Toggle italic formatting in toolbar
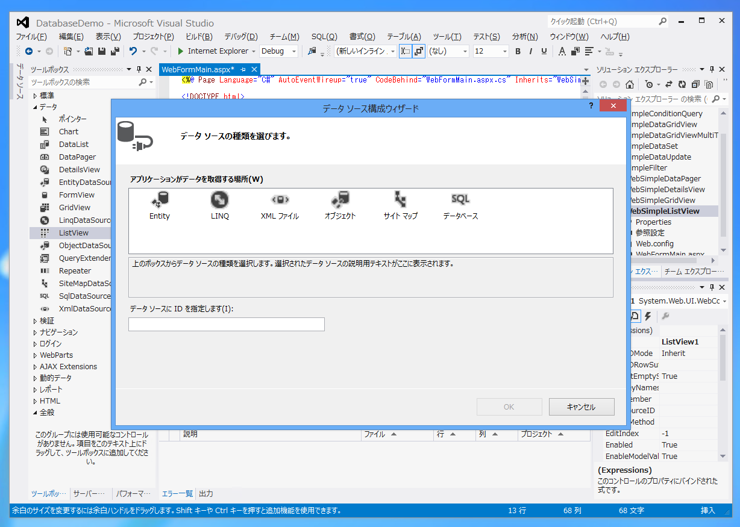The width and height of the screenshot is (740, 527). point(531,51)
